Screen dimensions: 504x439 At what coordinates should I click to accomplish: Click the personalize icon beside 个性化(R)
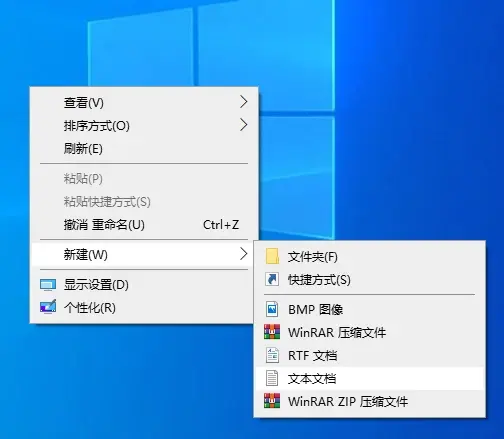coord(48,307)
